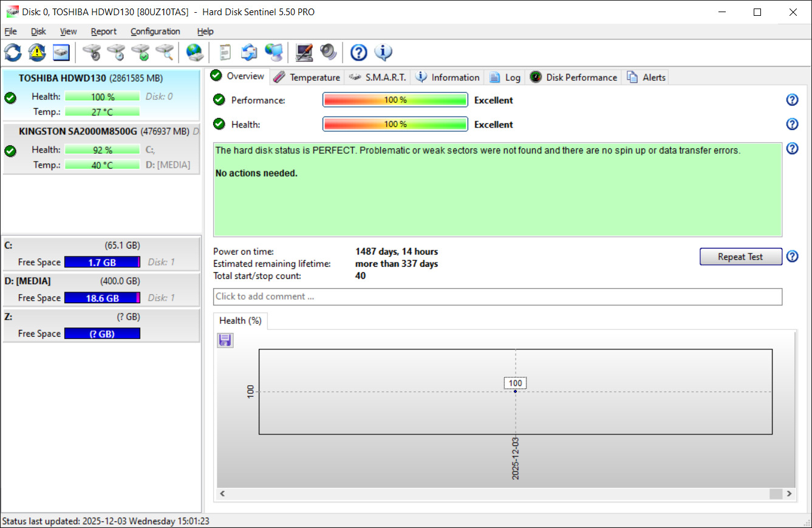812x528 pixels.
Task: Click the graph scrollbar left arrow
Action: (x=223, y=494)
